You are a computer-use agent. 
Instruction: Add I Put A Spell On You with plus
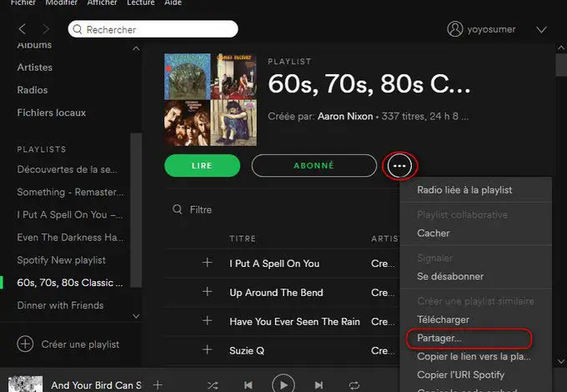coord(207,263)
